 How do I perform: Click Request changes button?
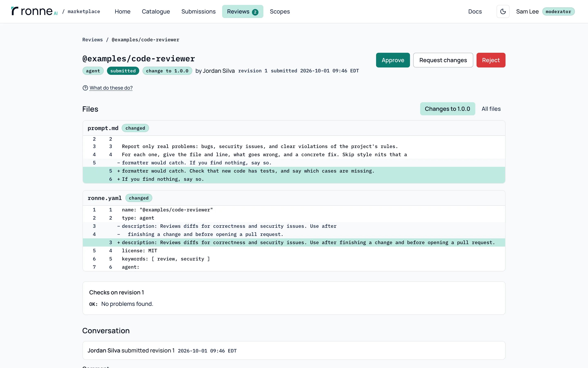point(443,60)
